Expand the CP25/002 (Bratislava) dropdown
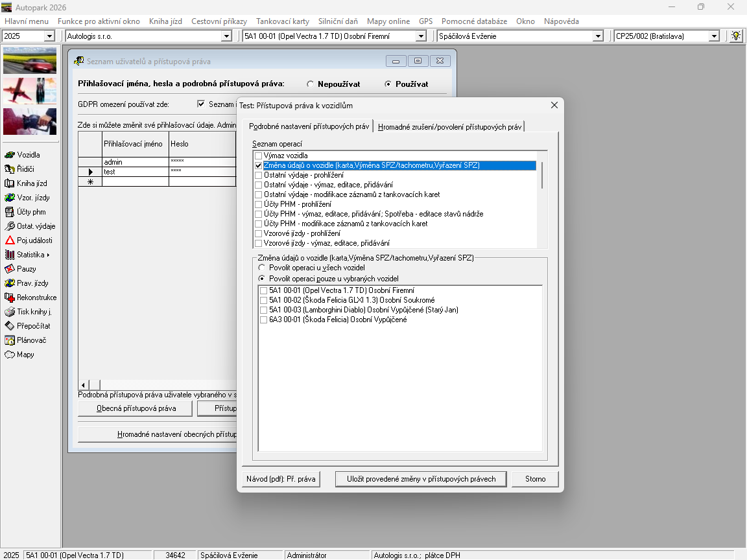Screen dimensions: 747x560 [714, 36]
